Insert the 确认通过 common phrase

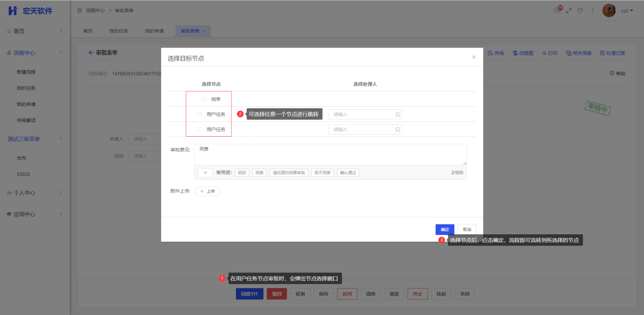tap(348, 173)
